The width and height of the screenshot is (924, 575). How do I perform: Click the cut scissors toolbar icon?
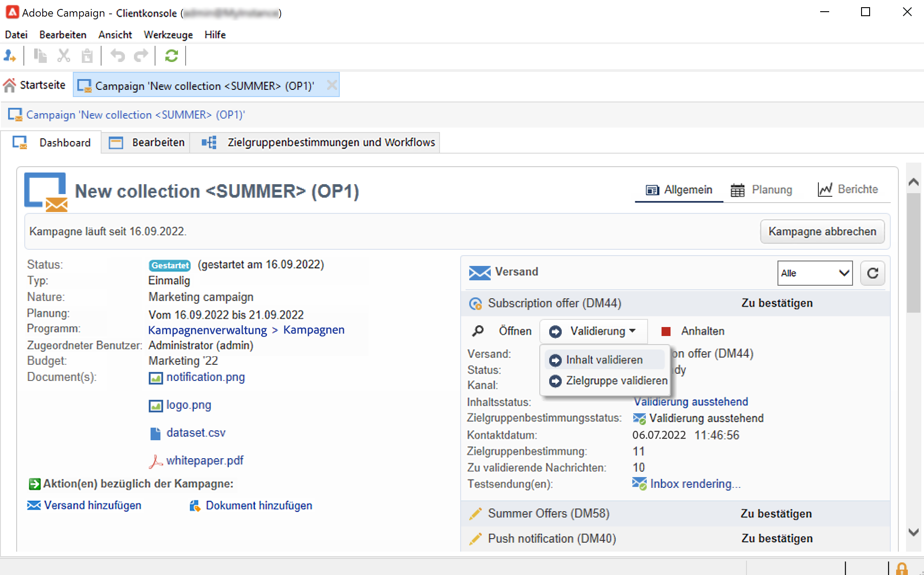[x=64, y=56]
